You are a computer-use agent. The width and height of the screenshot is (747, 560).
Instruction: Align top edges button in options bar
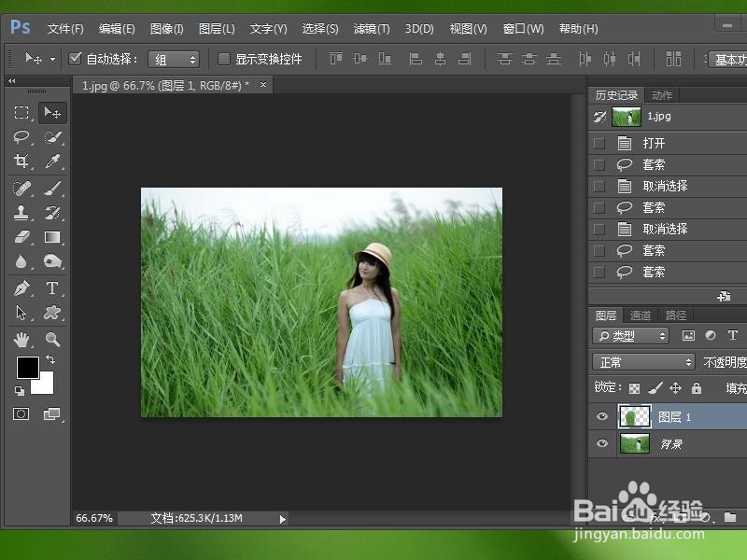336,59
